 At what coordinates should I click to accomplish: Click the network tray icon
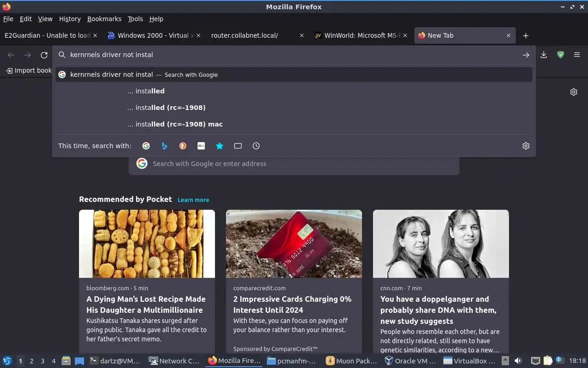pyautogui.click(x=535, y=361)
